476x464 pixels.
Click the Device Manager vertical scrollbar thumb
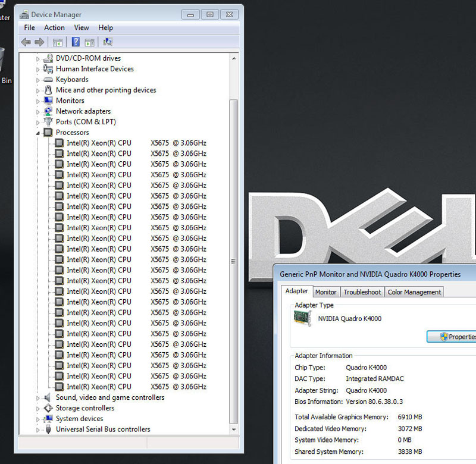[x=233, y=261]
